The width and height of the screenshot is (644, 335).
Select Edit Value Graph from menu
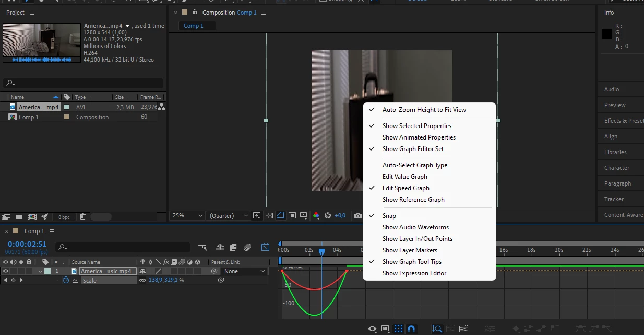click(x=405, y=177)
